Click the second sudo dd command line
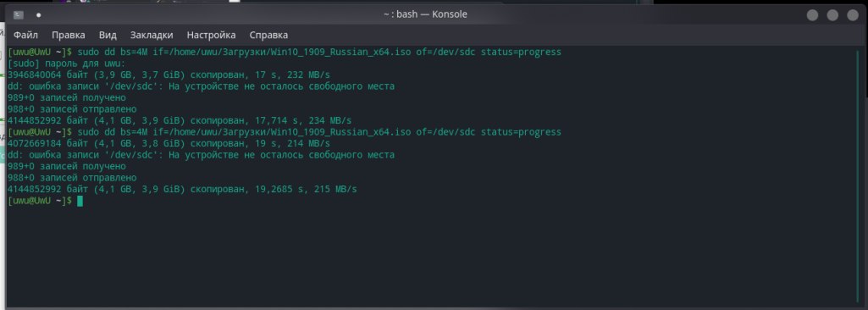This screenshot has width=868, height=310. click(285, 132)
